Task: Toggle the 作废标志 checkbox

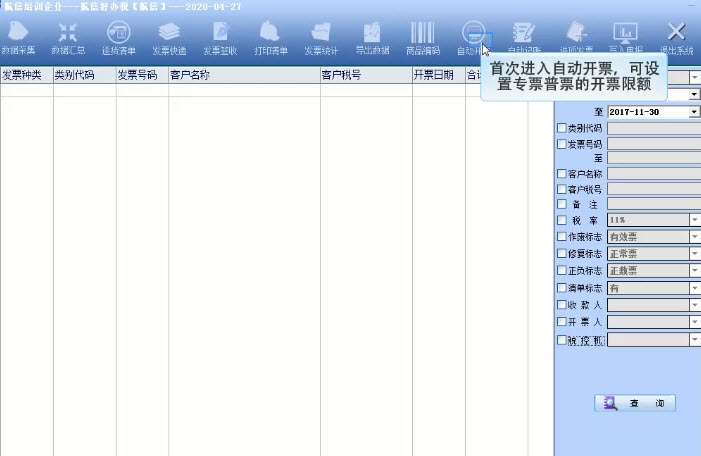Action: tap(562, 236)
